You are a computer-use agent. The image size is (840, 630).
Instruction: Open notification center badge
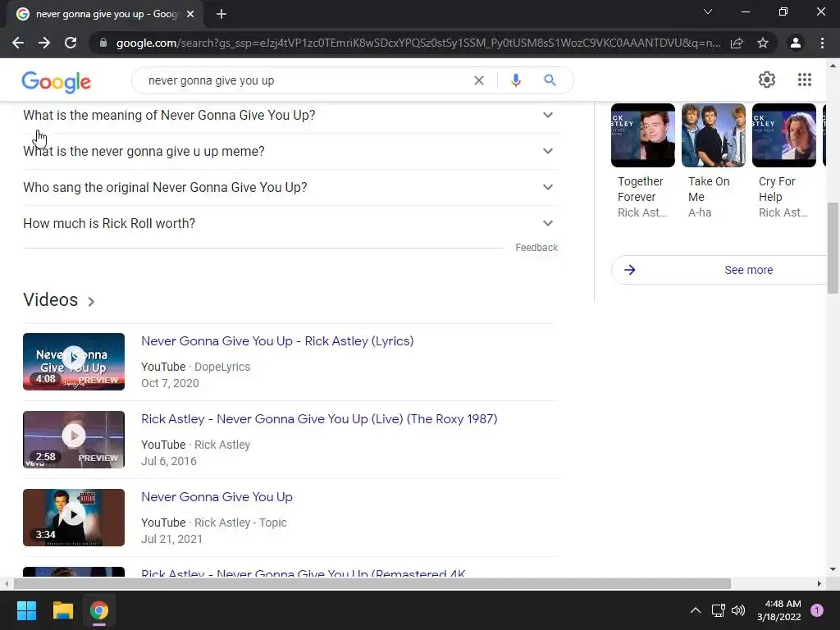pyautogui.click(x=817, y=610)
